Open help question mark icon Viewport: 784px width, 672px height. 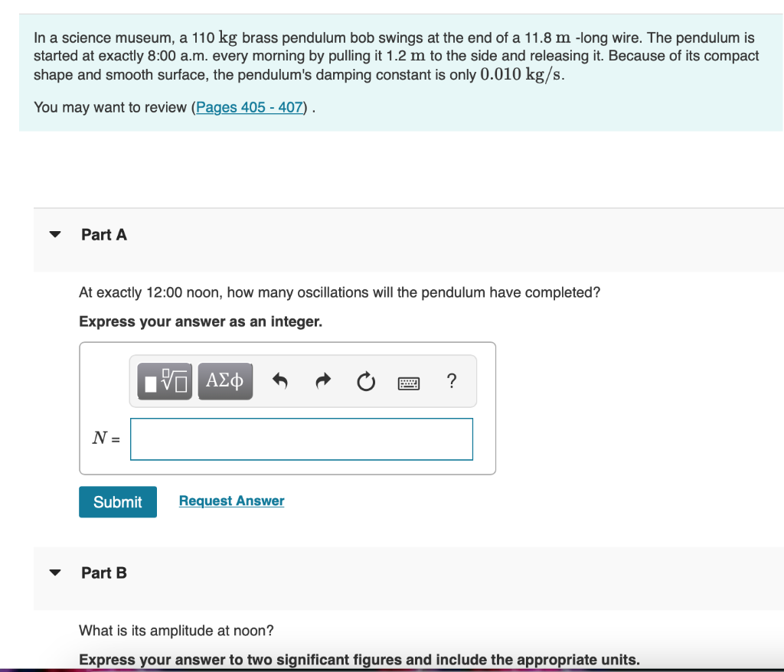[452, 381]
